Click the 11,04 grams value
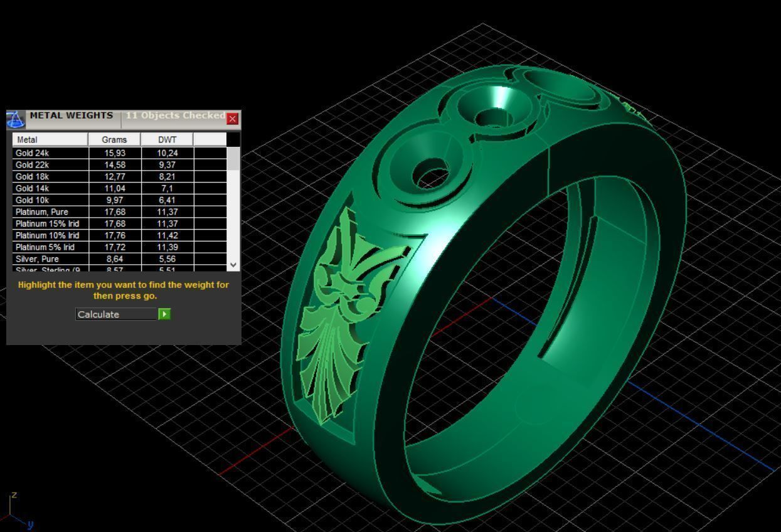The height and width of the screenshot is (532, 781). coord(115,188)
